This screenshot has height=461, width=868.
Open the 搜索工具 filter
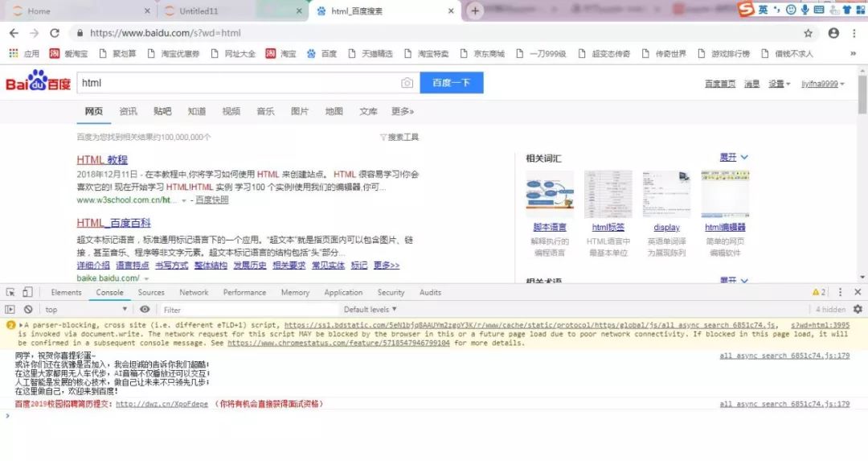tap(399, 137)
